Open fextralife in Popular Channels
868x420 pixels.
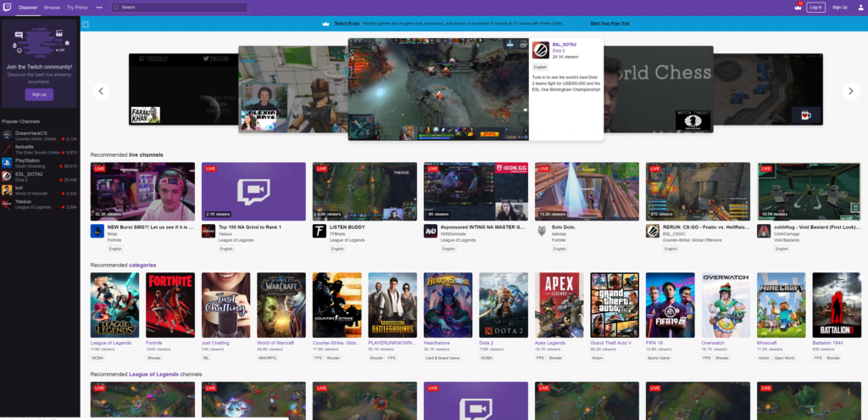[x=40, y=149]
